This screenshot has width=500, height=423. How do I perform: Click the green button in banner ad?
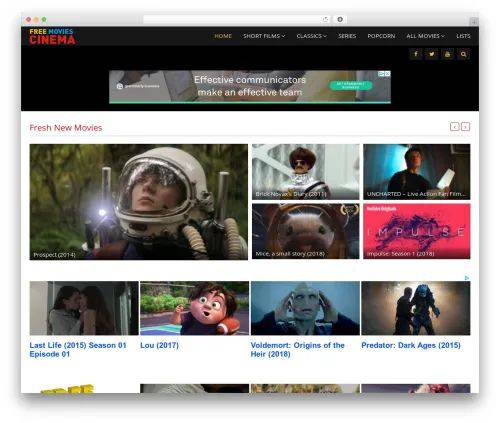pos(350,85)
